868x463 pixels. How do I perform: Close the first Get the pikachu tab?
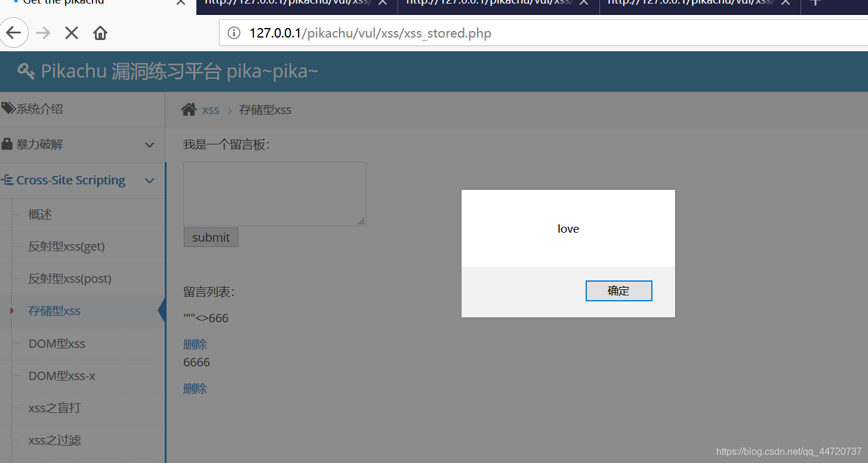coord(181,3)
